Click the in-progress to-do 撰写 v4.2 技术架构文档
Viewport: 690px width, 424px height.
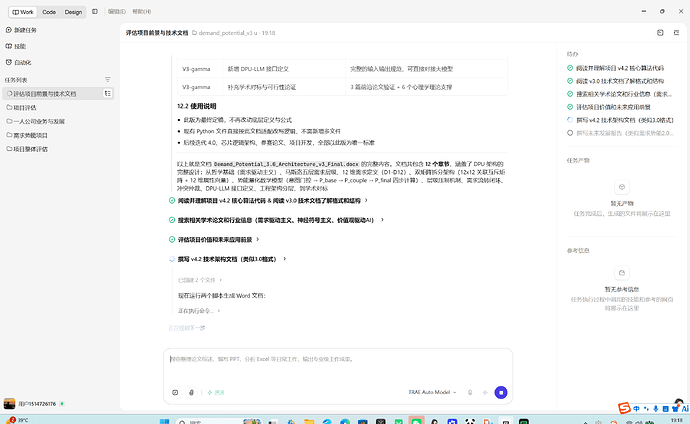pos(620,120)
